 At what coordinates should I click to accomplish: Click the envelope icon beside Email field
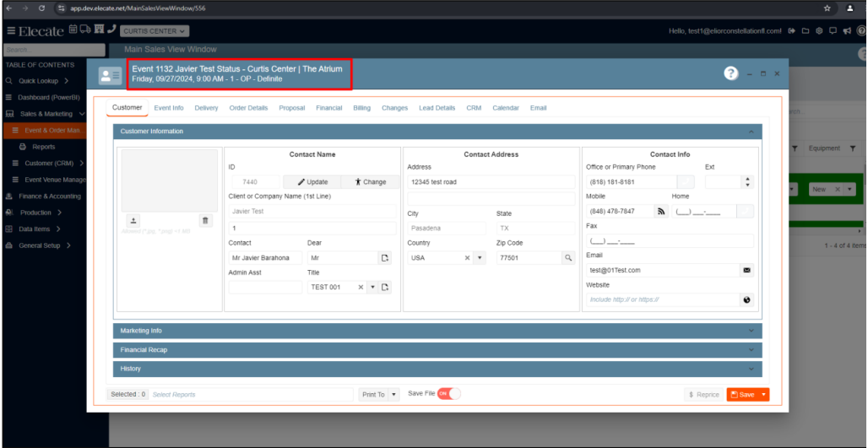[746, 271]
